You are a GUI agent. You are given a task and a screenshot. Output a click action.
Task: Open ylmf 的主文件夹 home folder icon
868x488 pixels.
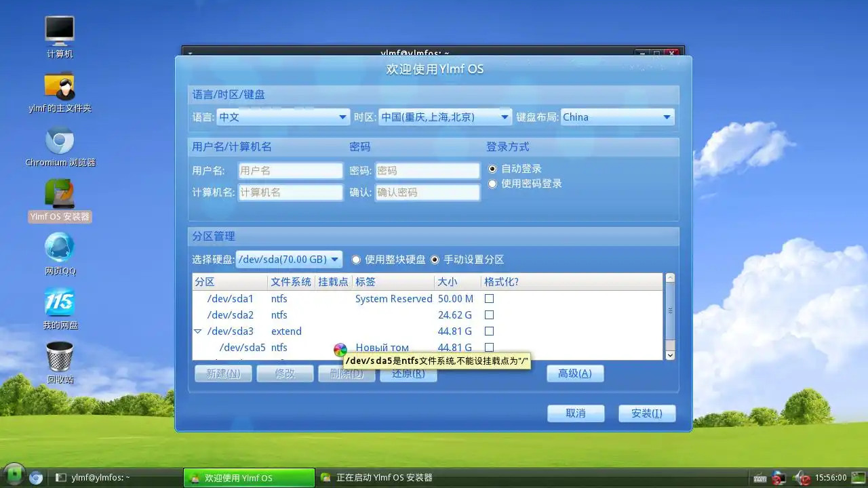click(60, 91)
